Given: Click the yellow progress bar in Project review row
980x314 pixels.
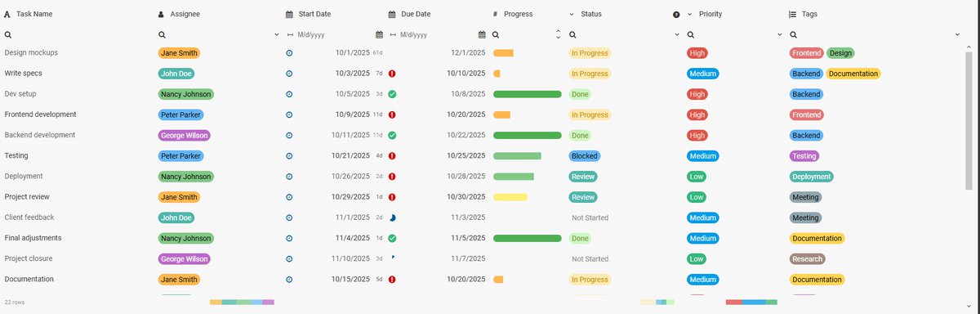Looking at the screenshot, I should tap(510, 197).
